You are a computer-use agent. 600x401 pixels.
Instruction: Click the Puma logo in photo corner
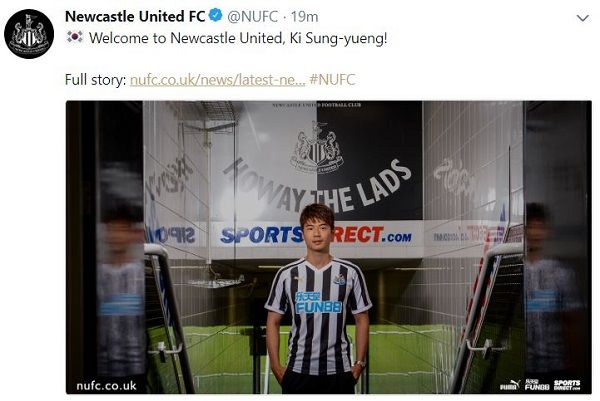point(510,385)
